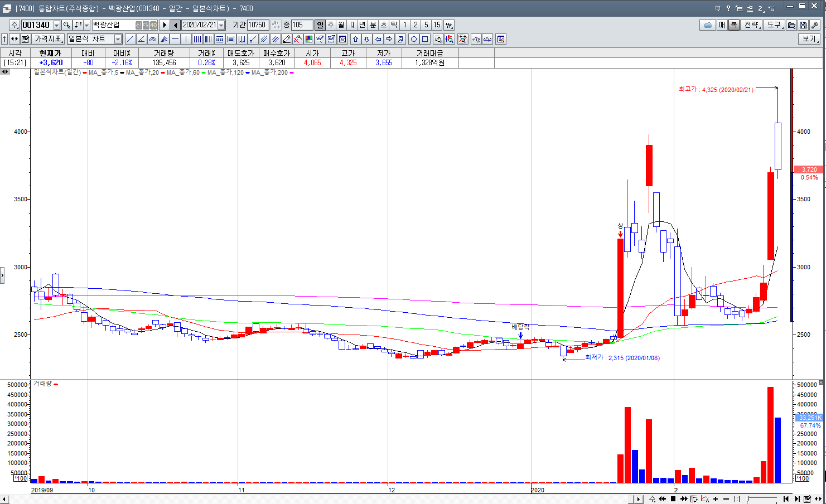Open the date 2020/02/21 dropdown
This screenshot has height=504, width=826.
[x=221, y=25]
